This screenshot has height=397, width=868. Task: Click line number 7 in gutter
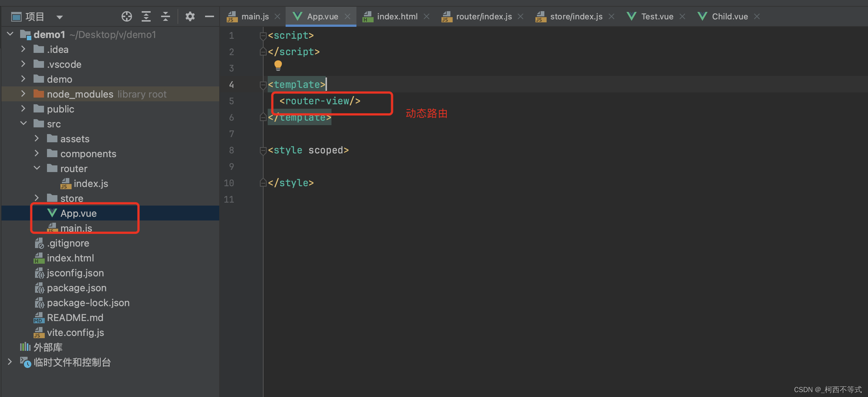(x=232, y=134)
